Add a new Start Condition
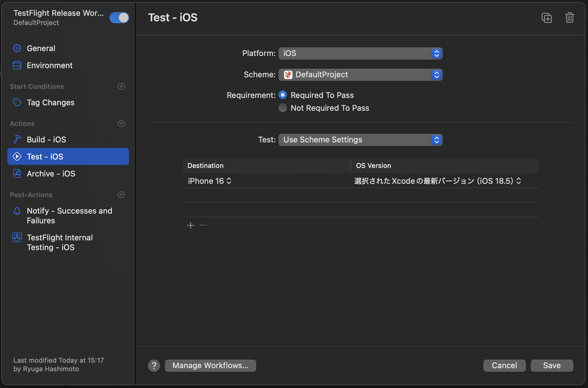The height and width of the screenshot is (388, 588). 122,87
